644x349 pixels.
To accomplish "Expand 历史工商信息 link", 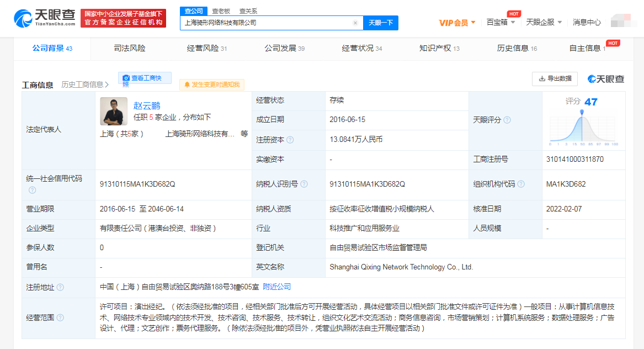I will 85,84.
